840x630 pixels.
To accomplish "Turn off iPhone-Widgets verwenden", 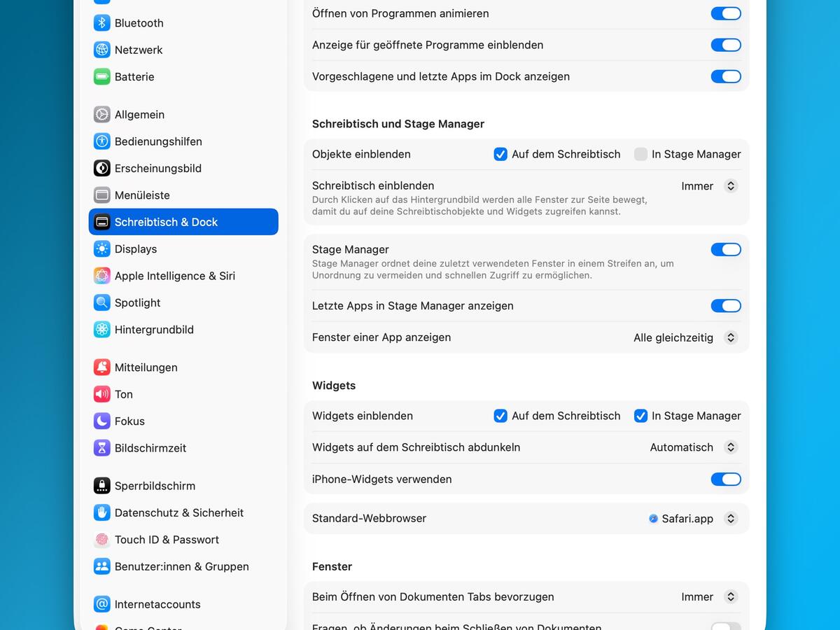I will (726, 479).
